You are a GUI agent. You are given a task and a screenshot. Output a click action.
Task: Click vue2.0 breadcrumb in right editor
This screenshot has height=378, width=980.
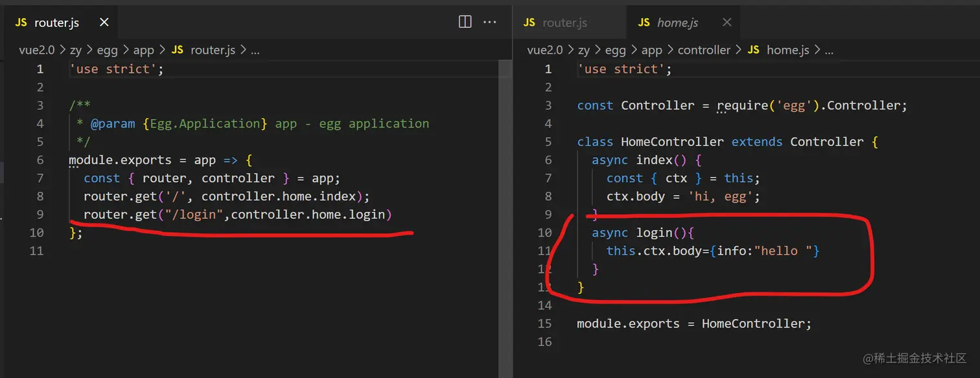(545, 50)
